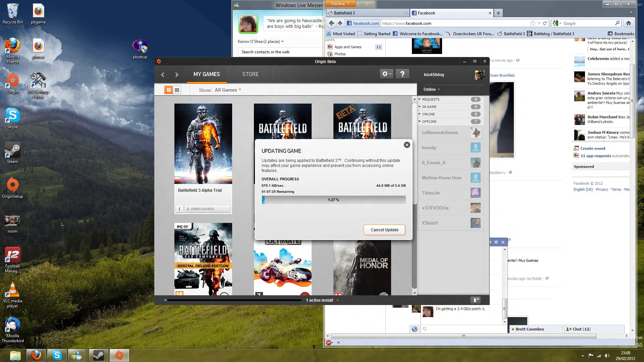Switch to grid view in Origin
Viewport: 644px width, 362px height.
(x=169, y=90)
